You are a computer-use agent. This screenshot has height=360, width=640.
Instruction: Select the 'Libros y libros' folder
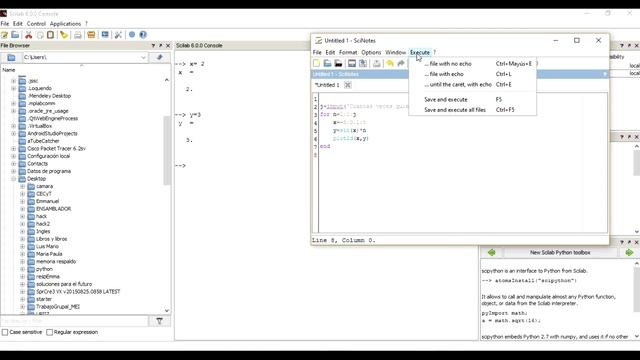(51, 239)
